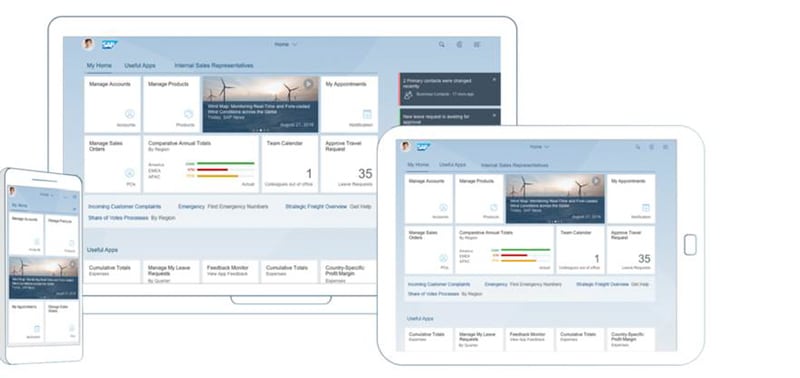Open Manage Accounts tile on laptop

click(x=112, y=104)
